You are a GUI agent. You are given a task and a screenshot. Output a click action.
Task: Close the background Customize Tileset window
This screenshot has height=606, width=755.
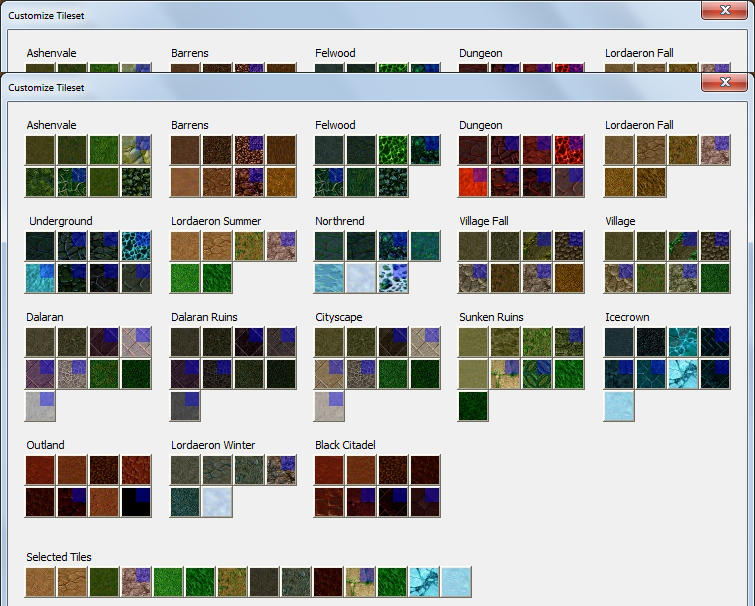725,10
